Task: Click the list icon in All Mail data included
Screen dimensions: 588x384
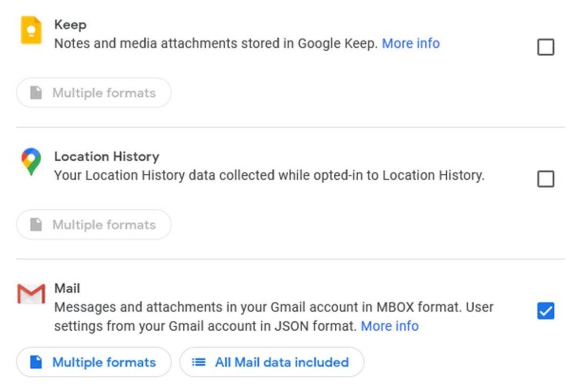Action: pos(199,362)
